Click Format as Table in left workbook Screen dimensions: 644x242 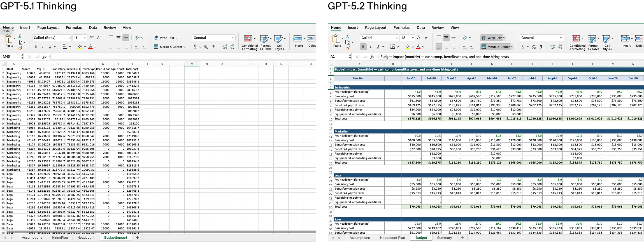click(x=265, y=43)
